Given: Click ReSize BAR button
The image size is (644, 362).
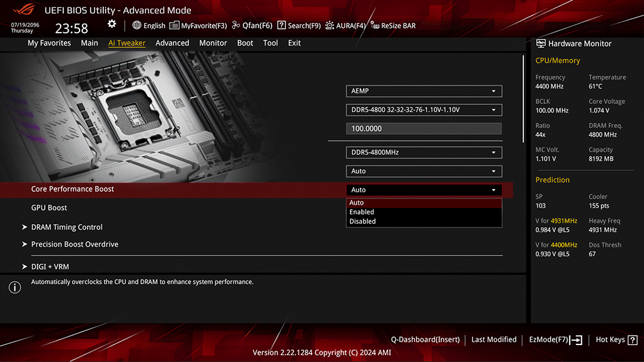Looking at the screenshot, I should (393, 26).
